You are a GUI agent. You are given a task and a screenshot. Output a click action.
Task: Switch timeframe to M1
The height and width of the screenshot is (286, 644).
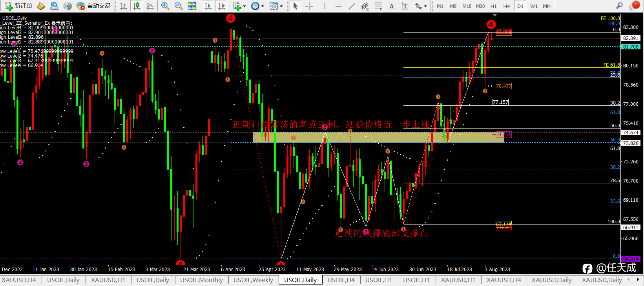pos(440,6)
